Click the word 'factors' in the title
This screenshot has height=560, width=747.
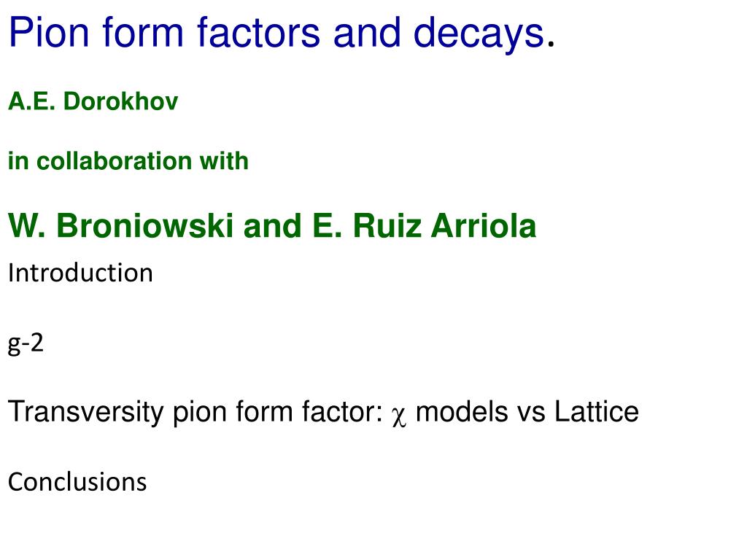click(259, 32)
